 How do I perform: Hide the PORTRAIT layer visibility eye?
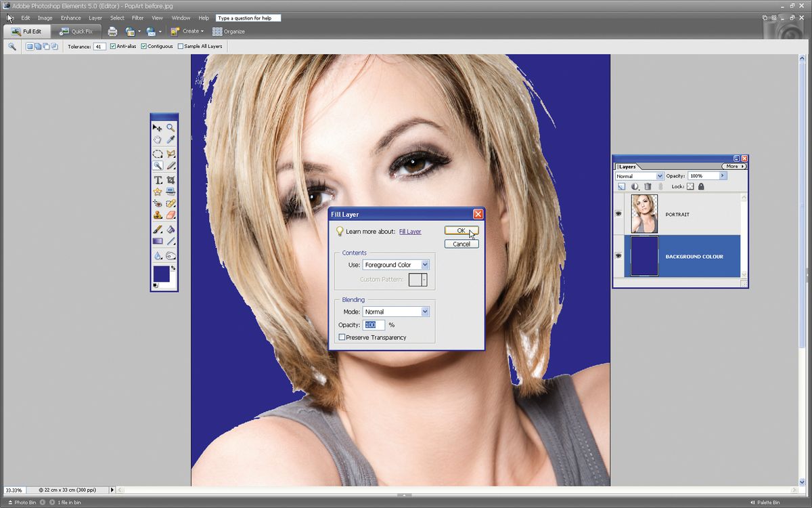pos(618,214)
